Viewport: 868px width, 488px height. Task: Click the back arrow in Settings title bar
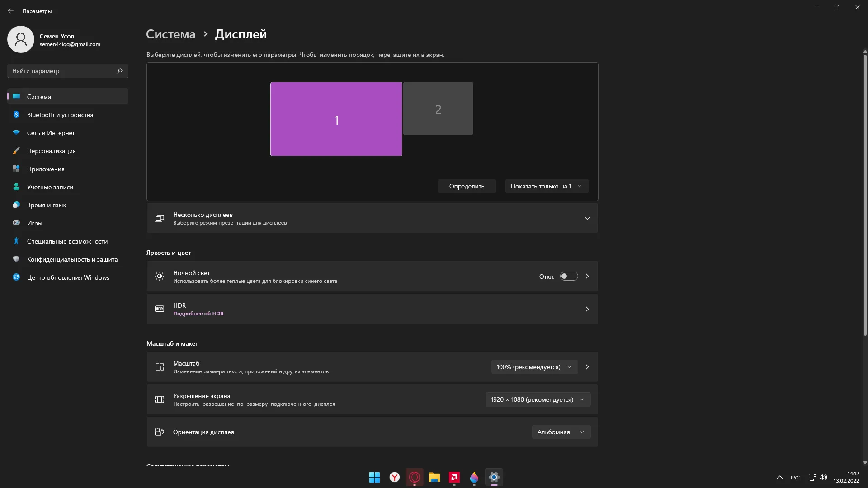pyautogui.click(x=11, y=11)
